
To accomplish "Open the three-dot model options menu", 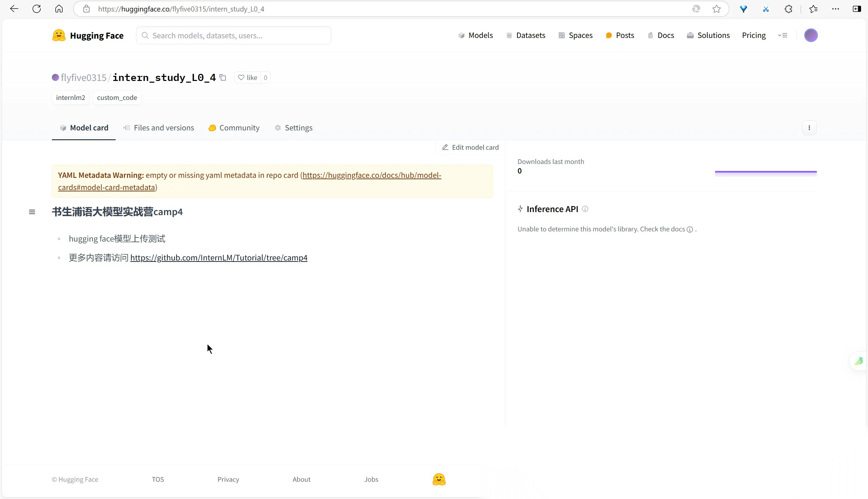I will point(809,128).
